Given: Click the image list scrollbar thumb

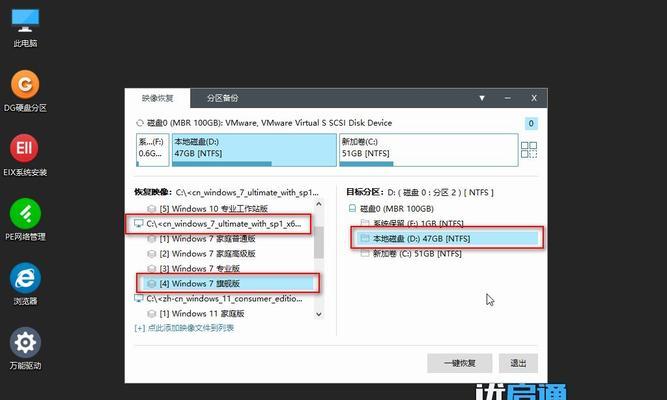Looking at the screenshot, I should 319,243.
